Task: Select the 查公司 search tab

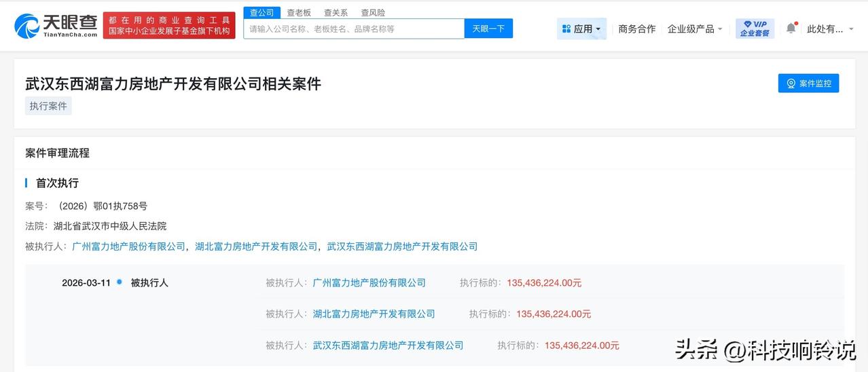Action: pyautogui.click(x=261, y=12)
